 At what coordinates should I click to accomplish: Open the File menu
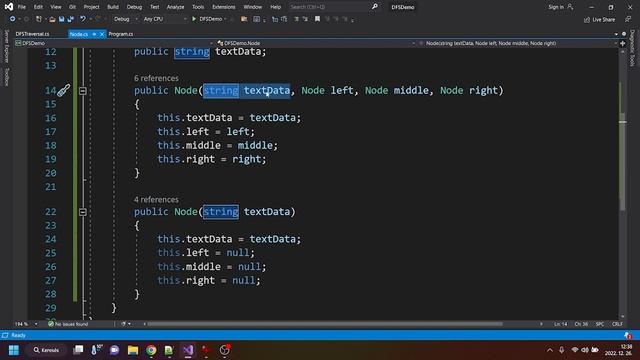click(22, 7)
